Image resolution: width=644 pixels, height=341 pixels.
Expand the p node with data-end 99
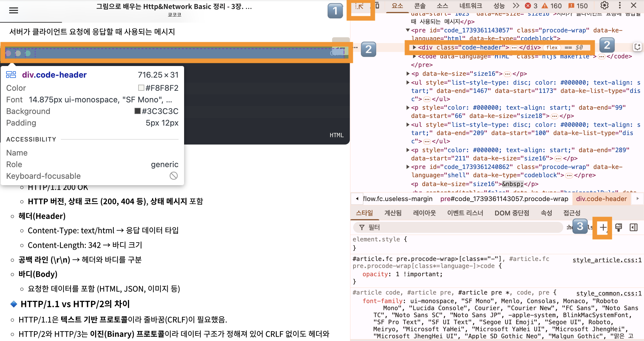pyautogui.click(x=408, y=108)
